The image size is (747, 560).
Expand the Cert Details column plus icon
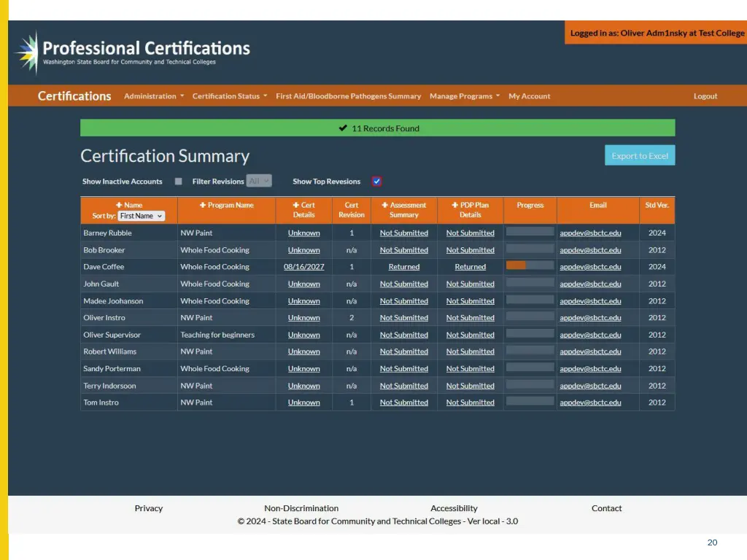tap(296, 205)
